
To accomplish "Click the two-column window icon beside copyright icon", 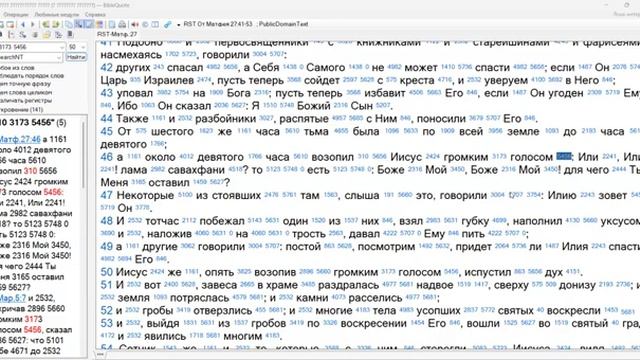I will click(155, 24).
